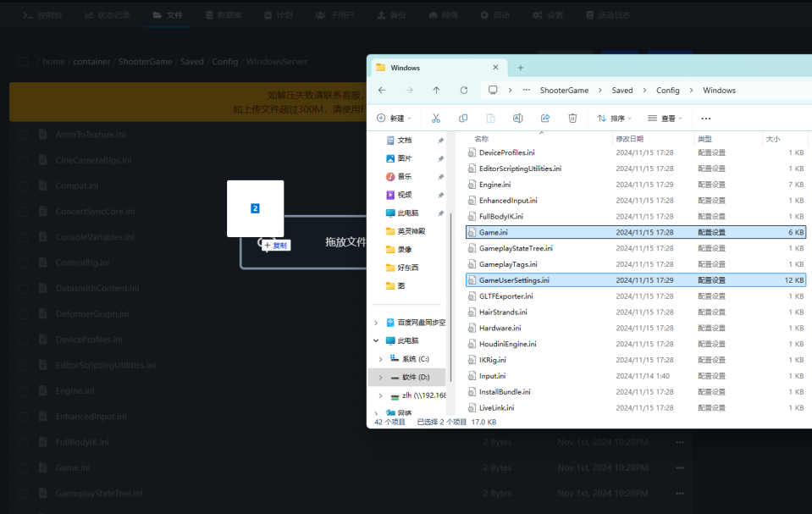
Task: Open the 新建 dropdown in Explorer
Action: [x=394, y=119]
